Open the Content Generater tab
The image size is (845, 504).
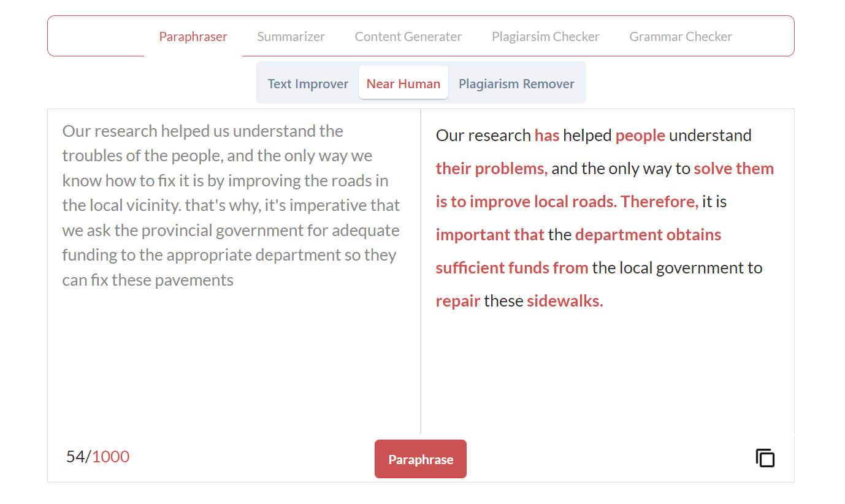[x=408, y=37]
